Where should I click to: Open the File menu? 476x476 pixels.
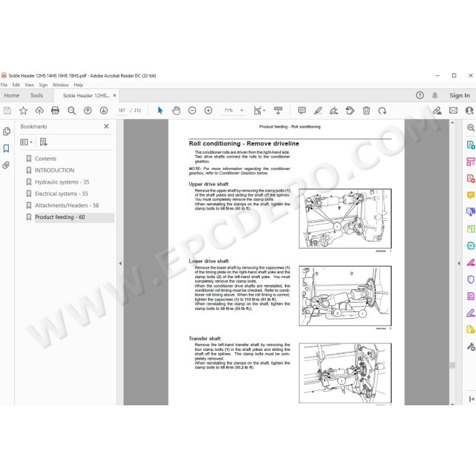click(4, 85)
